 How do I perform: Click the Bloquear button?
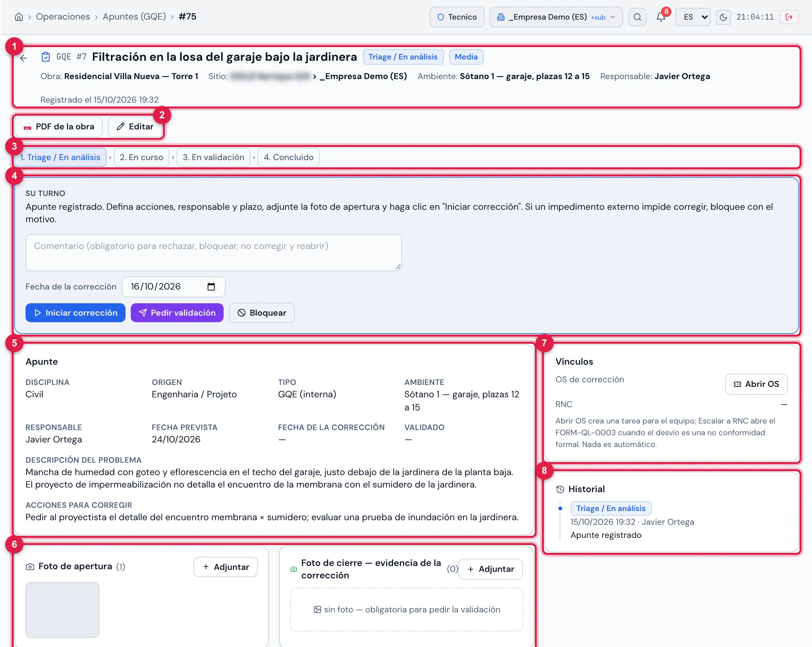coord(262,313)
